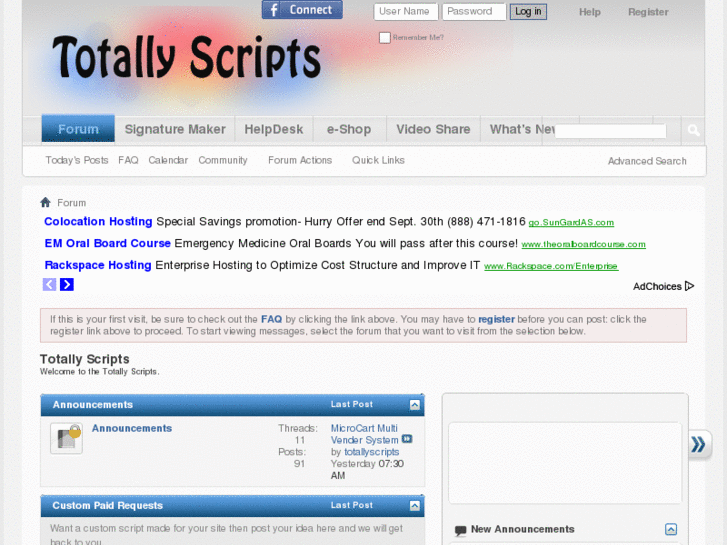Open the Announcements forum link
727x545 pixels.
[132, 428]
